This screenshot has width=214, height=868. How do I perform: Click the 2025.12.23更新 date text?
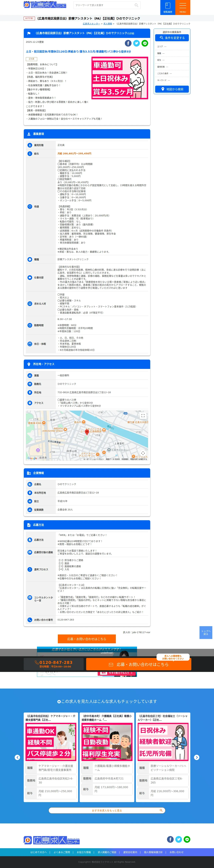coord(35,42)
